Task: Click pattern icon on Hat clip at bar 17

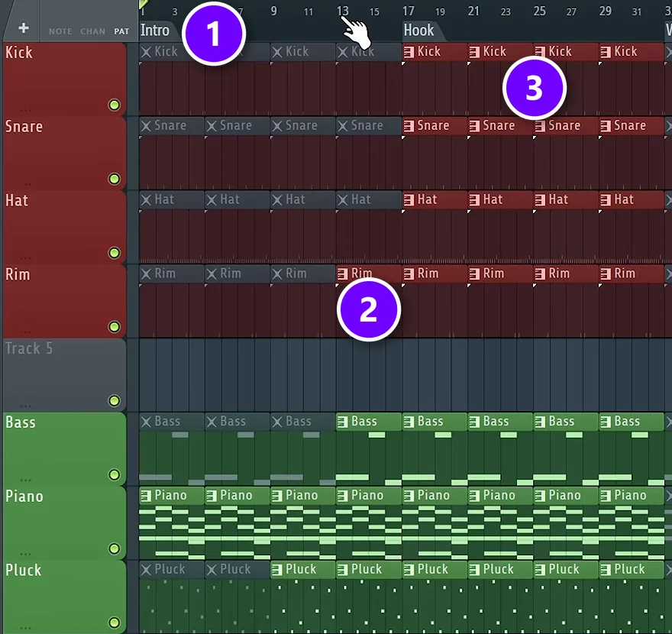Action: [409, 200]
